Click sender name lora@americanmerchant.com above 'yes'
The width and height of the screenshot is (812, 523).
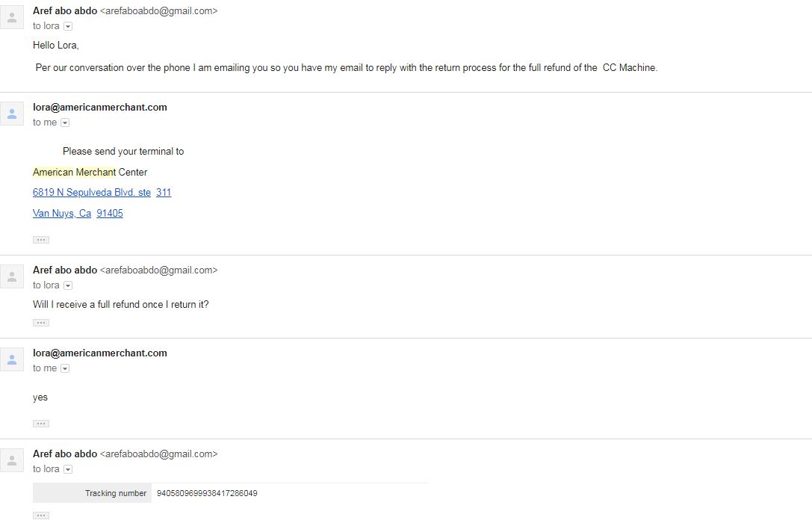click(100, 353)
